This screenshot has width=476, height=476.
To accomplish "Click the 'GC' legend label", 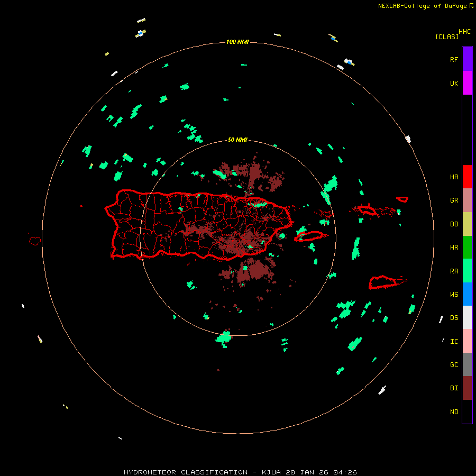I will coord(454,365).
